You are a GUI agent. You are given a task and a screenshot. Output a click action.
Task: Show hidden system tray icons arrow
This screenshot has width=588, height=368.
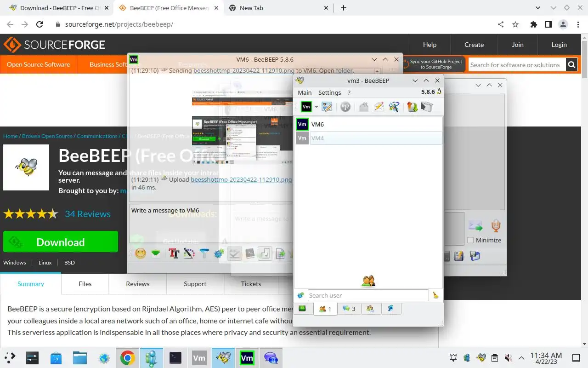pyautogui.click(x=521, y=358)
